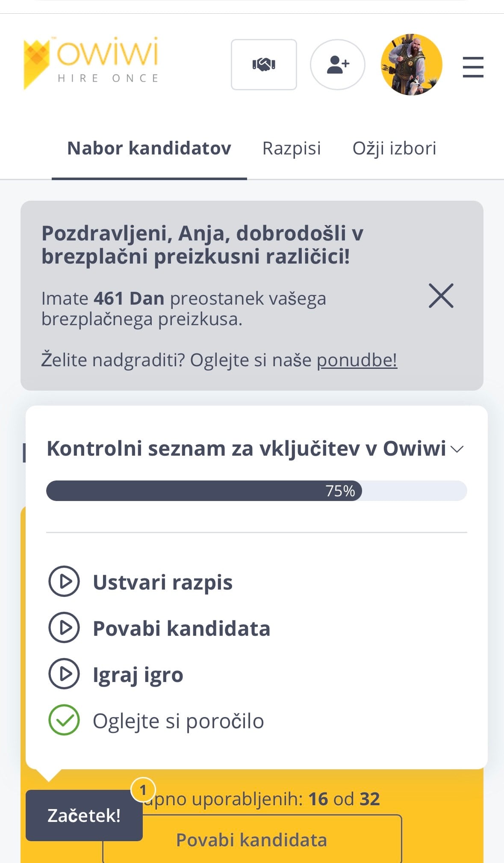Screen dimensions: 504x863
Task: Collapse the Kontrolni seznam checklist chevron
Action: (x=457, y=449)
